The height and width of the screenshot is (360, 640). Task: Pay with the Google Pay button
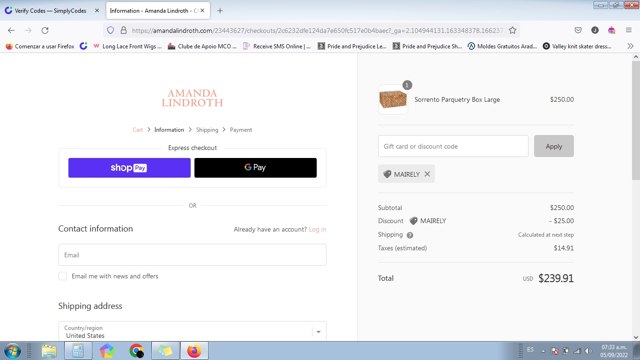pyautogui.click(x=256, y=168)
